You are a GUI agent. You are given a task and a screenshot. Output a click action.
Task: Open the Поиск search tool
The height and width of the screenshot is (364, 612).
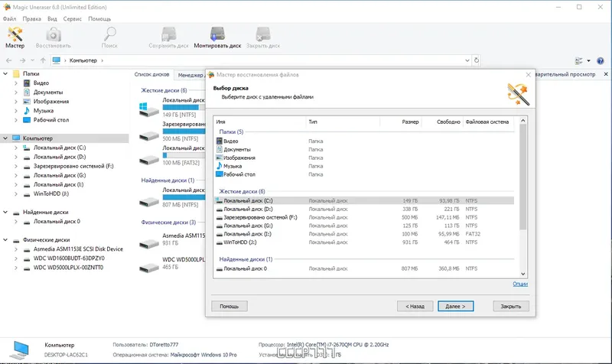pyautogui.click(x=109, y=37)
